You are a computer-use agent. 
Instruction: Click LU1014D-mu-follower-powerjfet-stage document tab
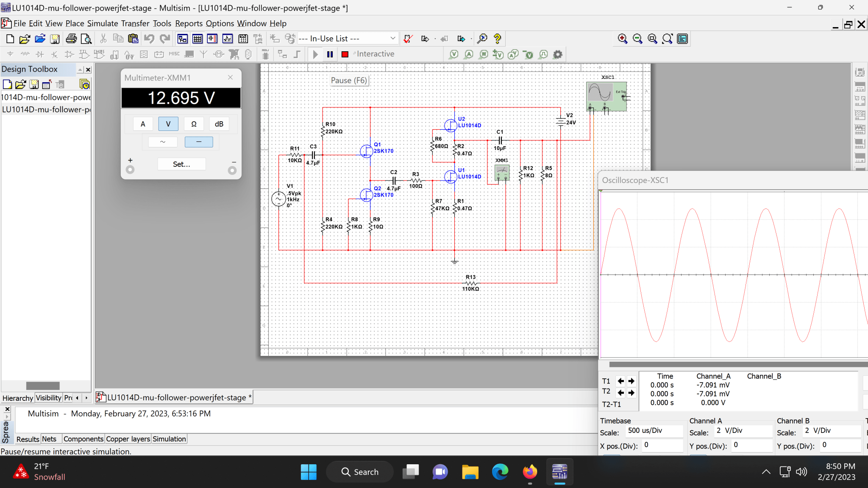(x=175, y=397)
